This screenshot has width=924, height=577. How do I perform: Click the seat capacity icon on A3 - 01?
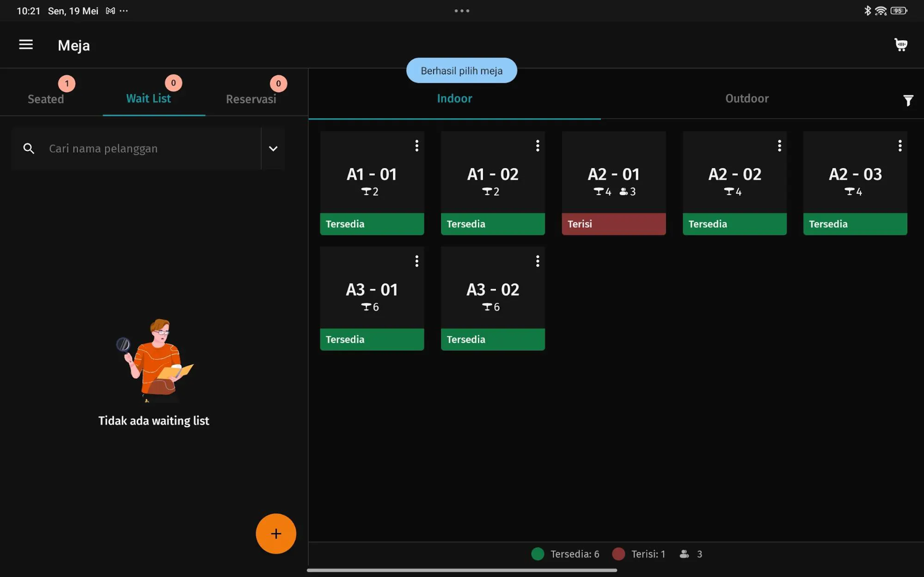tap(366, 307)
